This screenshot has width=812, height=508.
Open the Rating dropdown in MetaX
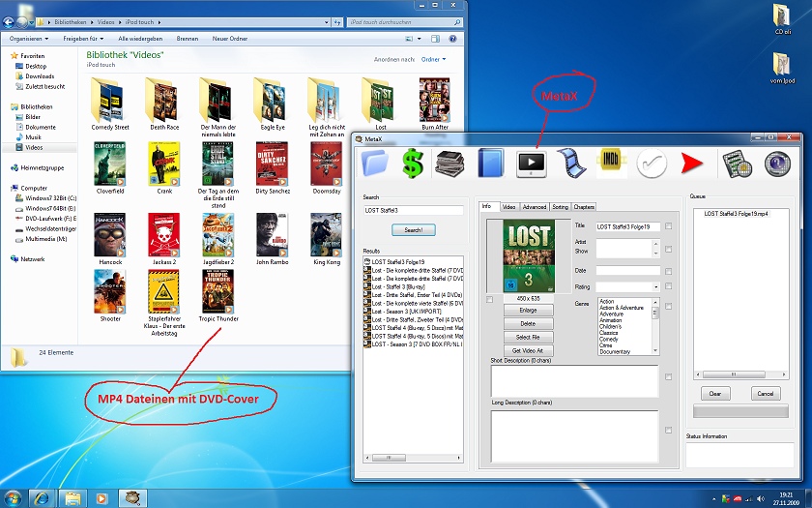(x=656, y=286)
